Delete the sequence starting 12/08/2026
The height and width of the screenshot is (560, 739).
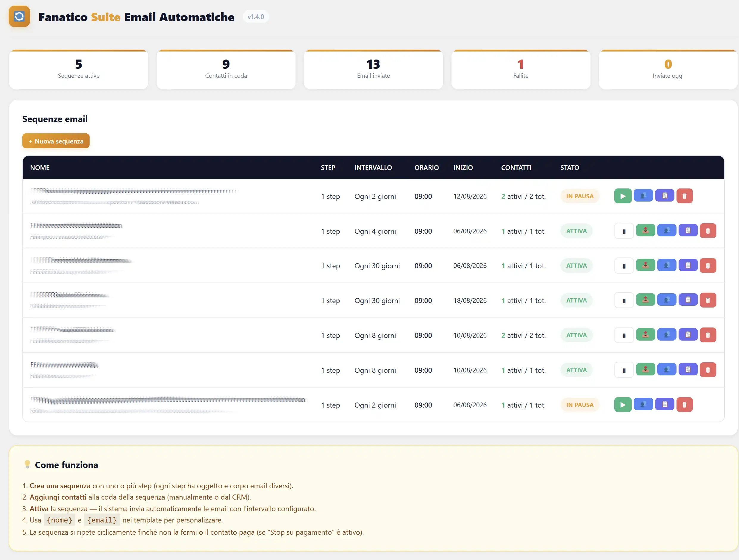pos(685,196)
